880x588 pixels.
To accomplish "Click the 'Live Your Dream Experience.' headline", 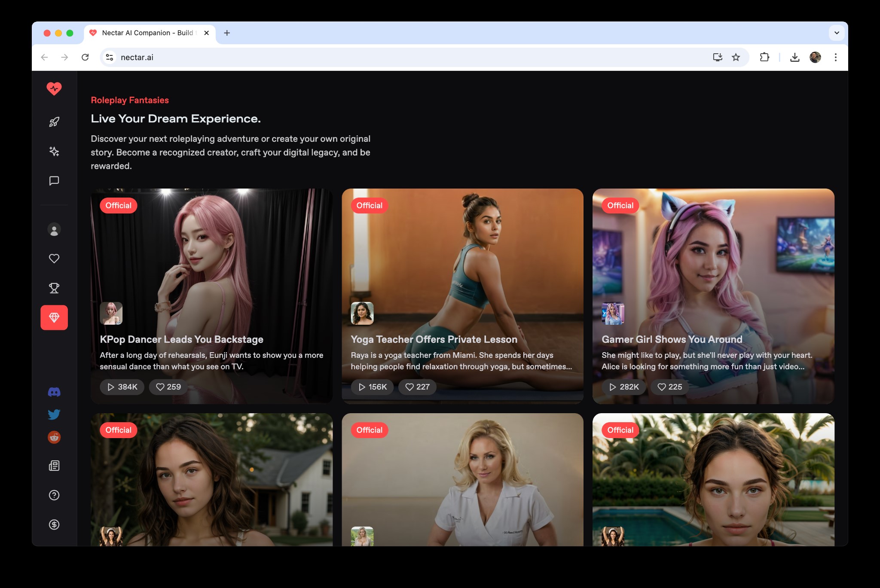I will pos(176,119).
